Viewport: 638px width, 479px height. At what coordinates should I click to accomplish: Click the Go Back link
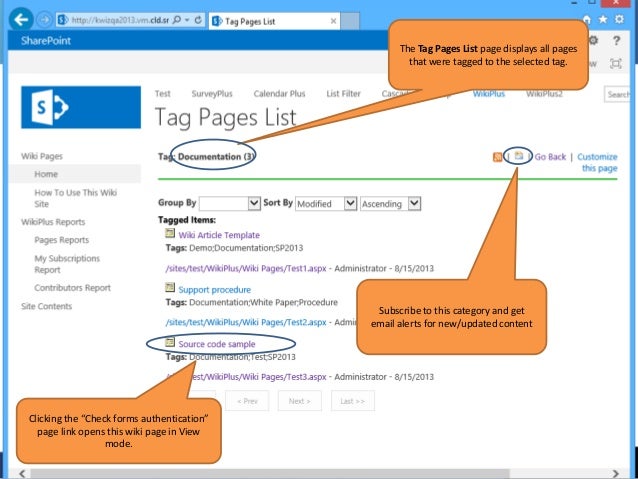tap(550, 157)
